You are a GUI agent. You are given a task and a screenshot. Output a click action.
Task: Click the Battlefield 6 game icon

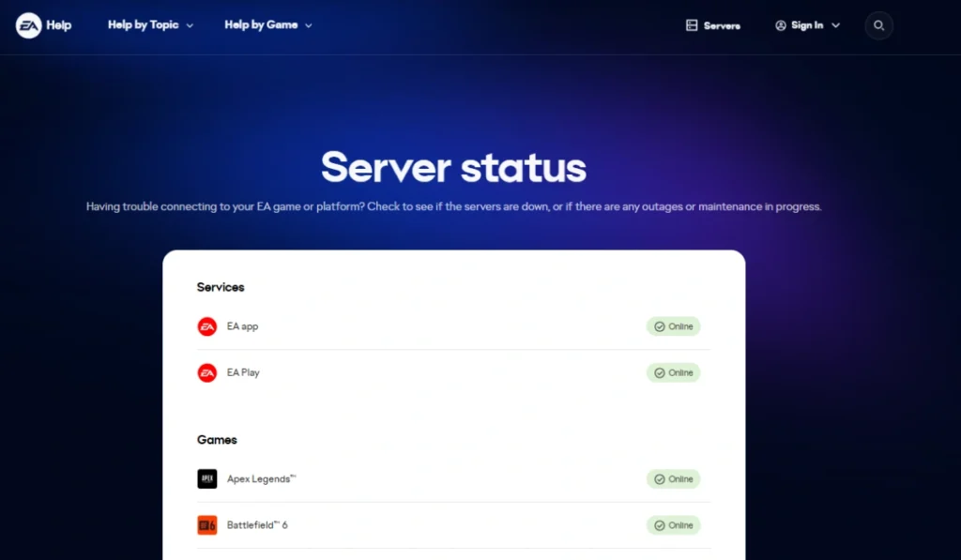[207, 524]
